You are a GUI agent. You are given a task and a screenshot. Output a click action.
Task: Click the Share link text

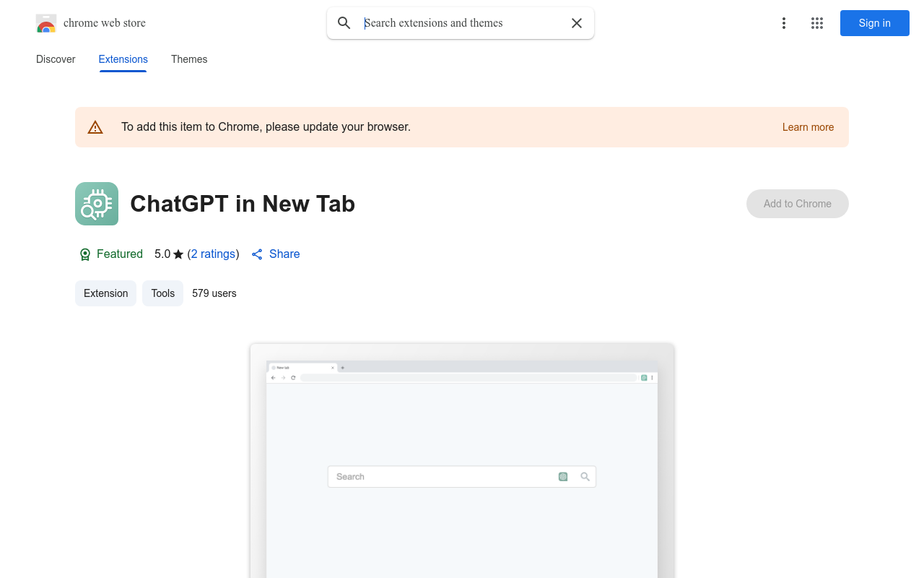[284, 254]
